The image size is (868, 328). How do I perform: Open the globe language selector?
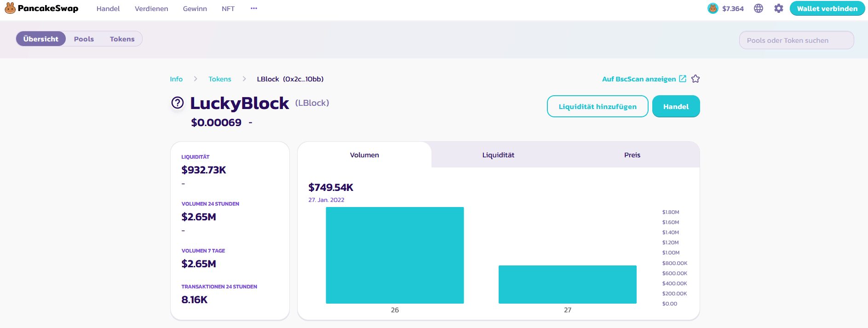[759, 8]
